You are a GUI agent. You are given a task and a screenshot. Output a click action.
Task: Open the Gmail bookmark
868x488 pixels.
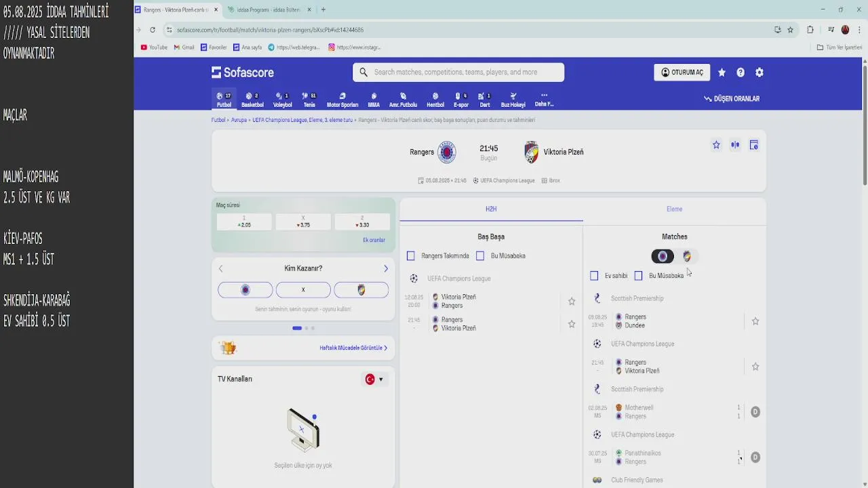point(184,47)
